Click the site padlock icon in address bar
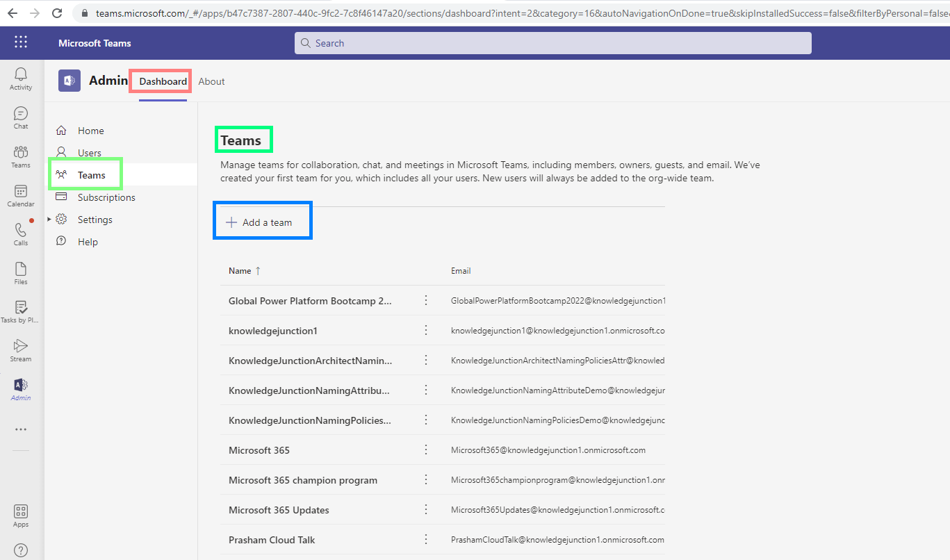950x560 pixels. 85,13
